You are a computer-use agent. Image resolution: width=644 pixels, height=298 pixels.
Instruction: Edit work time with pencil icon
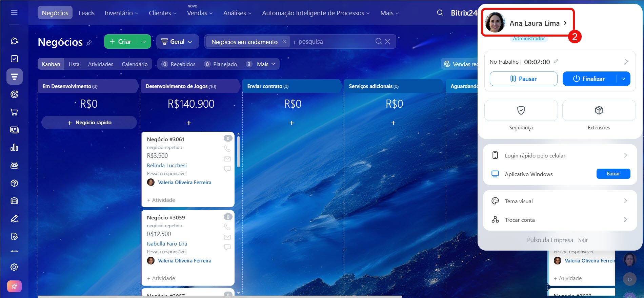pos(556,62)
